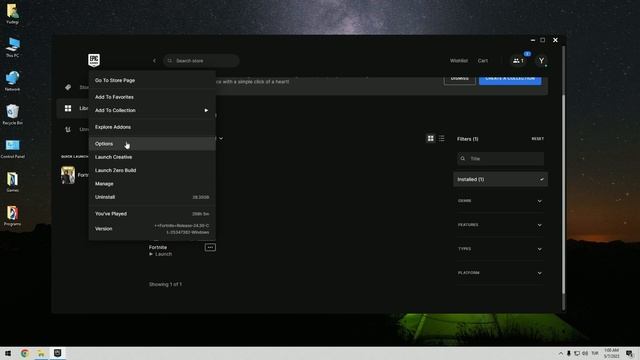This screenshot has height=360, width=640.
Task: Click the Version row
Action: pyautogui.click(x=152, y=229)
